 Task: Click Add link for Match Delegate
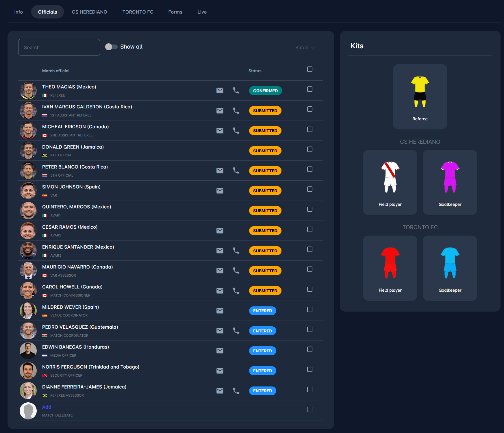(x=47, y=407)
